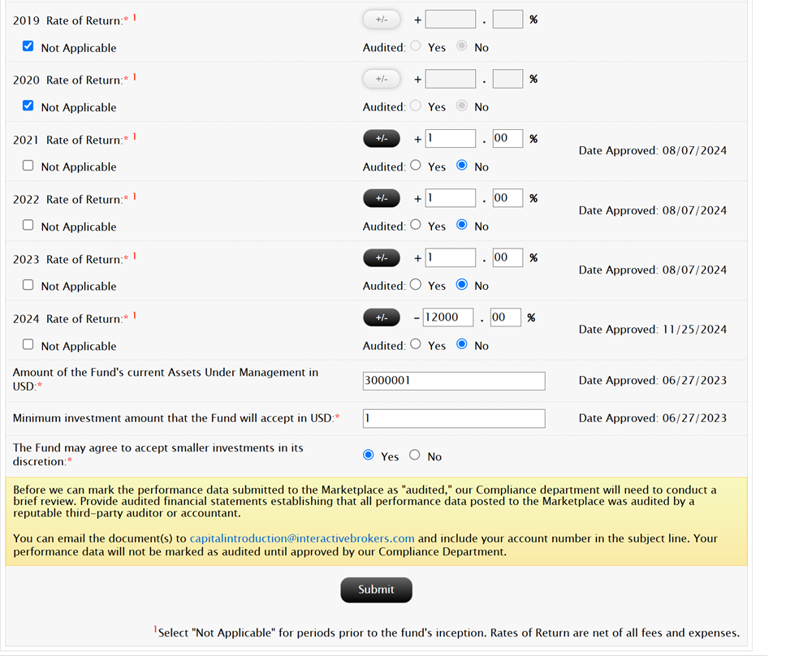Click the minimum investment amount field

pos(453,418)
